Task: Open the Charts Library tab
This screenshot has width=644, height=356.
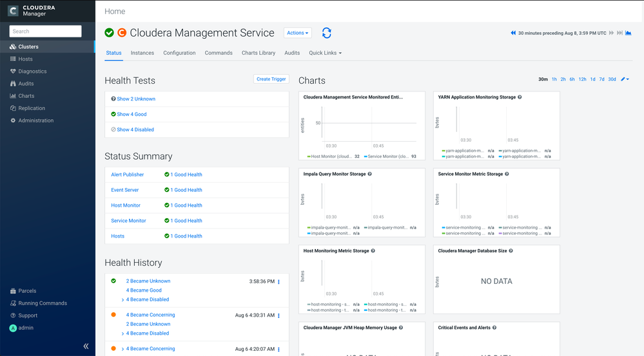Action: [x=259, y=53]
